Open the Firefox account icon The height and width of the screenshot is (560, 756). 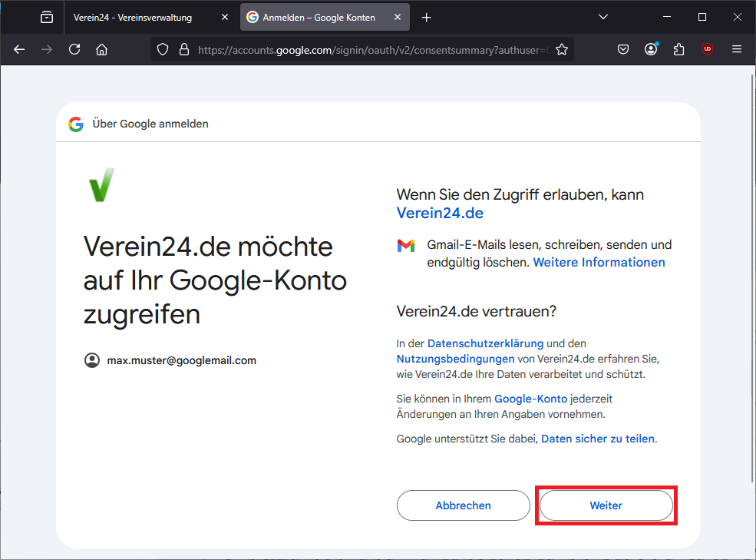point(651,49)
